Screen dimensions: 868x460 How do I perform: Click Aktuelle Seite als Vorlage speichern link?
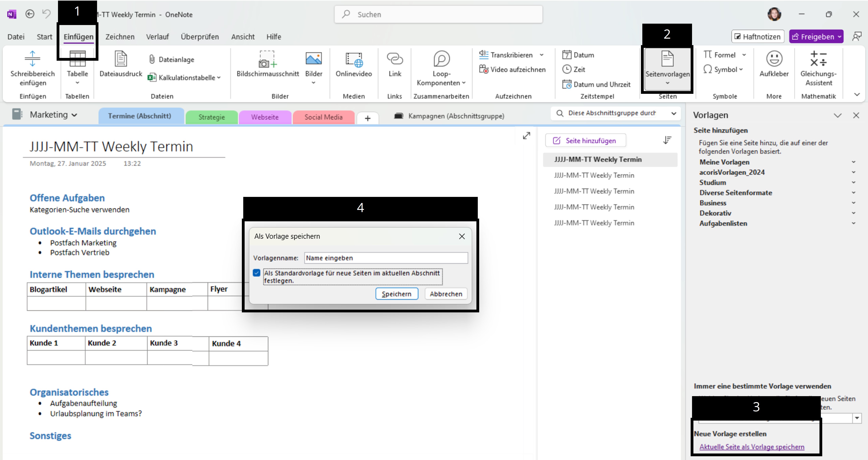(751, 447)
